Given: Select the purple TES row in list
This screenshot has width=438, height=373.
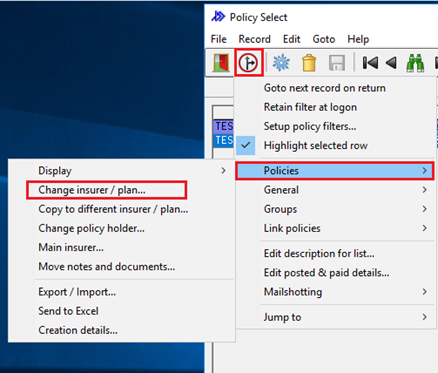Looking at the screenshot, I should pos(224,126).
